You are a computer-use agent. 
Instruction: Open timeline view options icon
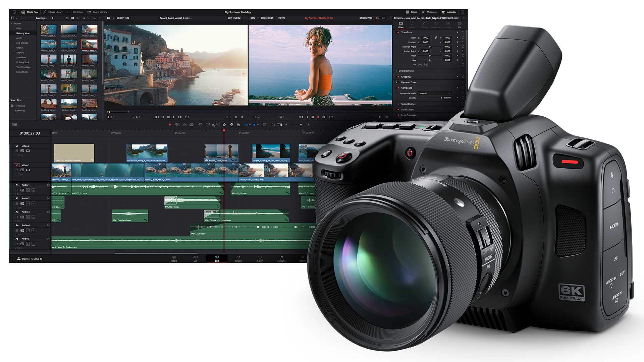click(x=14, y=125)
